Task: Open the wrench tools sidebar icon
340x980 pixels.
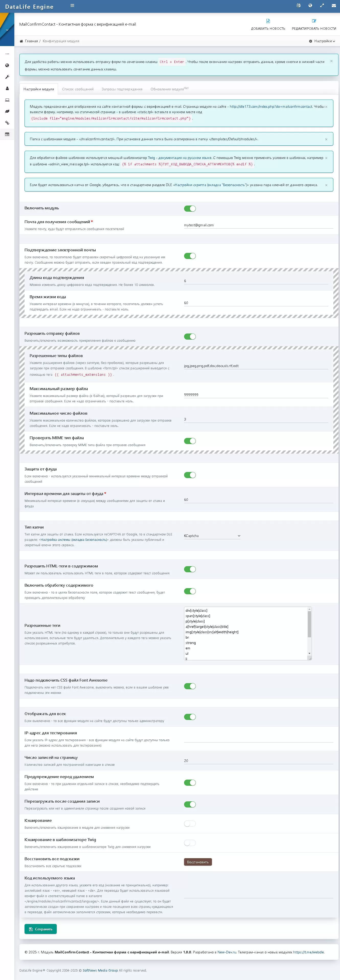Action: [x=7, y=77]
